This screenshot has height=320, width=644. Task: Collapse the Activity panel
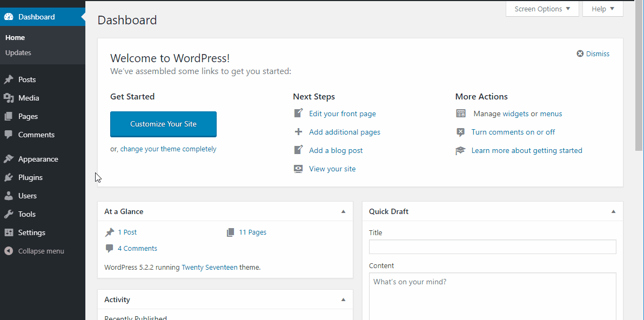pyautogui.click(x=344, y=300)
